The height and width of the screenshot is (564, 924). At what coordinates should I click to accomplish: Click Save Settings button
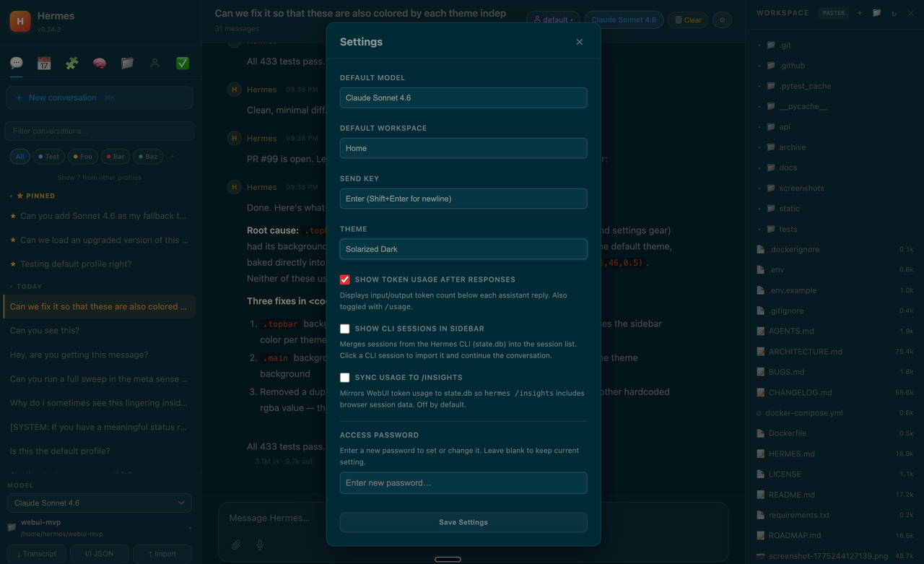pos(463,522)
